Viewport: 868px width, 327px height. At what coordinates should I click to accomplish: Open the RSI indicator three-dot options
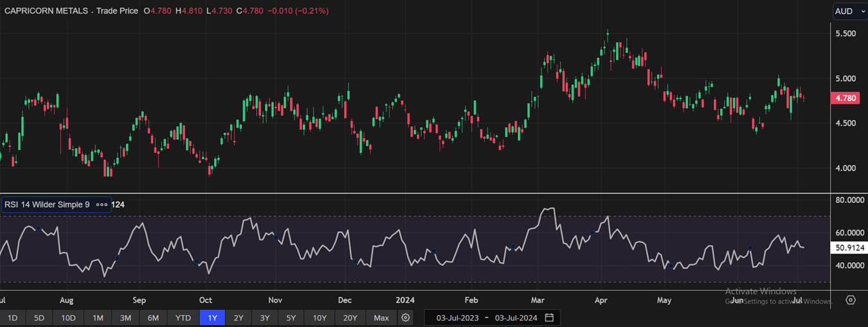pyautogui.click(x=102, y=205)
